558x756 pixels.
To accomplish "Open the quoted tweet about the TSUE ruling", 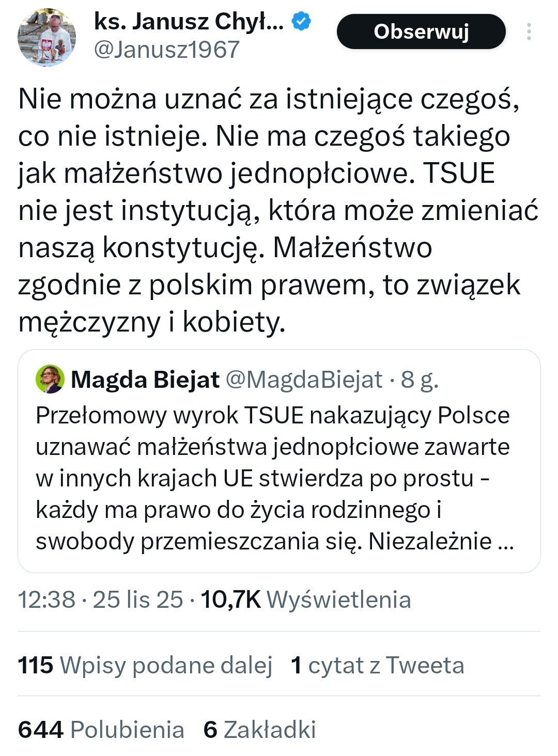I will 273,477.
